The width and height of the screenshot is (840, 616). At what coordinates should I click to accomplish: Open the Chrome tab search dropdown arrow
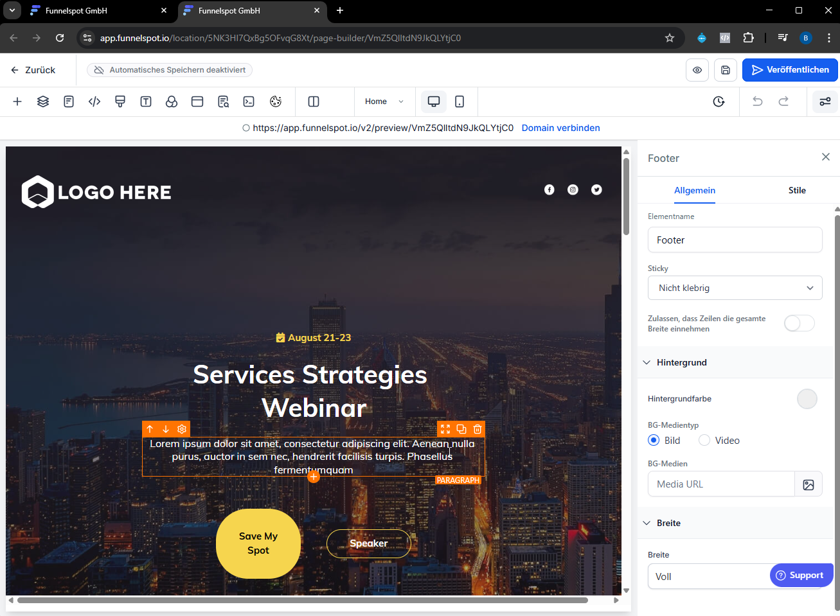click(x=12, y=10)
